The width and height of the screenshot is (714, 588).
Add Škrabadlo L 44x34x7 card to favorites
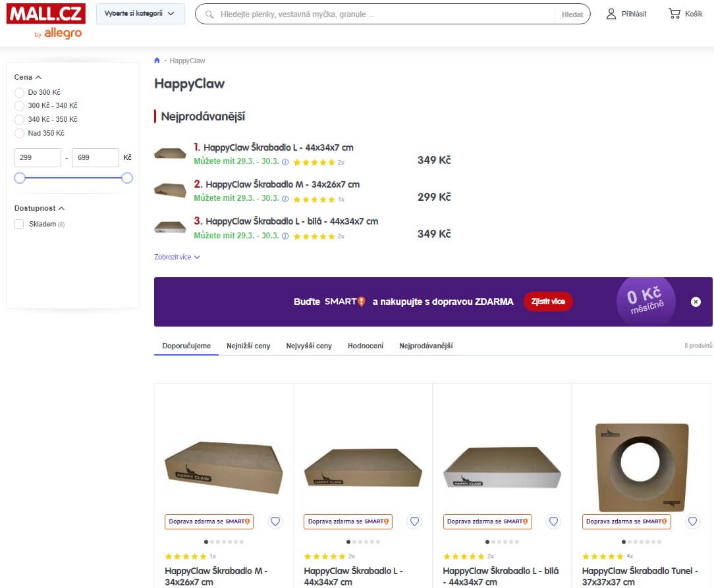(414, 521)
